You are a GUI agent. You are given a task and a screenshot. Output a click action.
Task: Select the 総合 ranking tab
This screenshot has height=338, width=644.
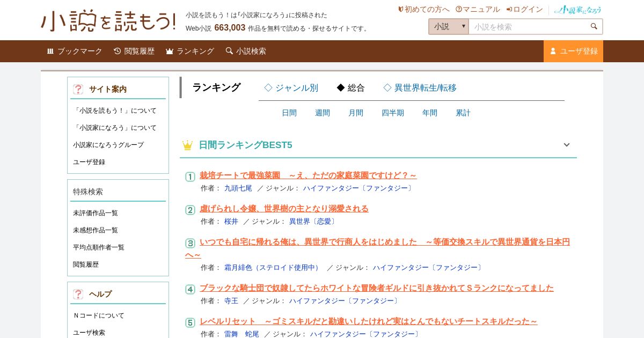[x=350, y=88]
